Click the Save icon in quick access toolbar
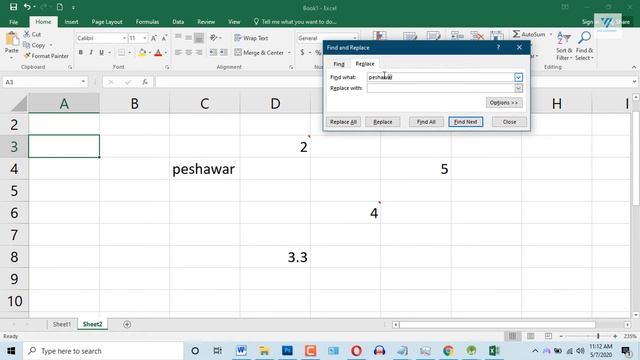Viewport: 640px width, 360px height. point(13,7)
